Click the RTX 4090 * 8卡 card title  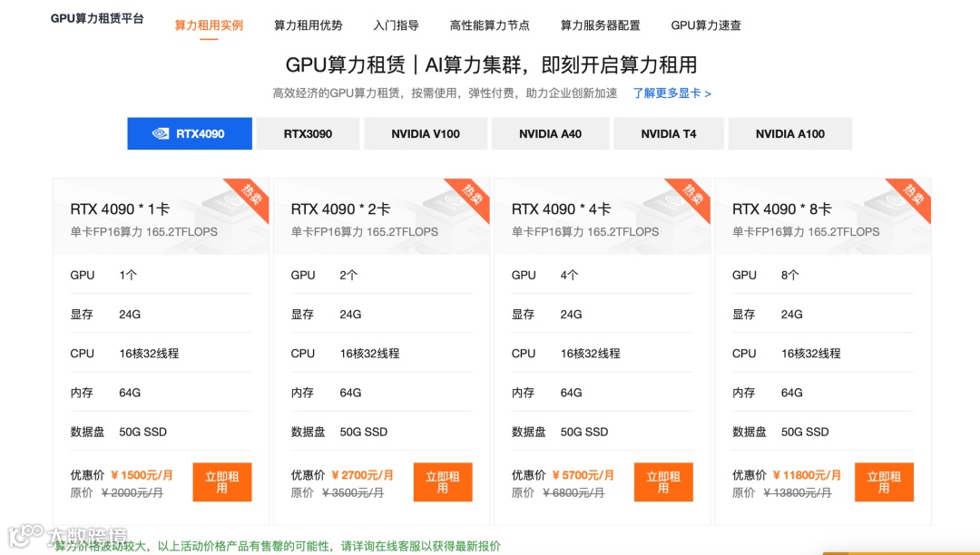pyautogui.click(x=782, y=209)
